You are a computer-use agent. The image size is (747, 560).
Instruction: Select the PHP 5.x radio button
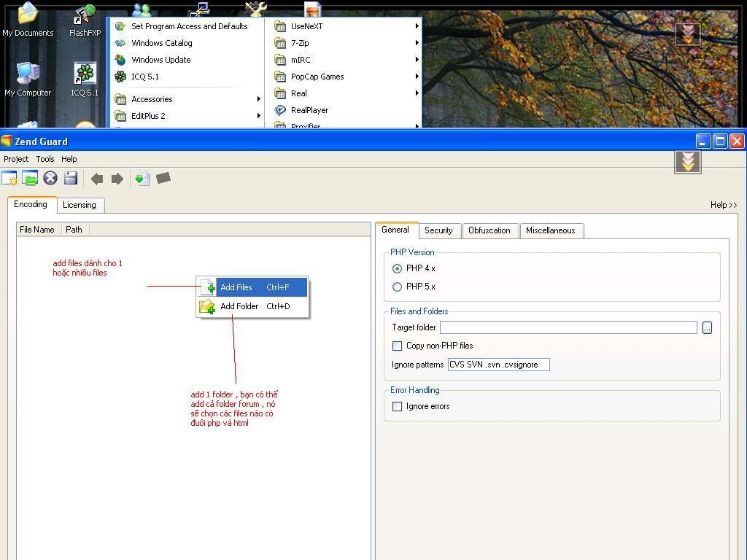point(397,287)
